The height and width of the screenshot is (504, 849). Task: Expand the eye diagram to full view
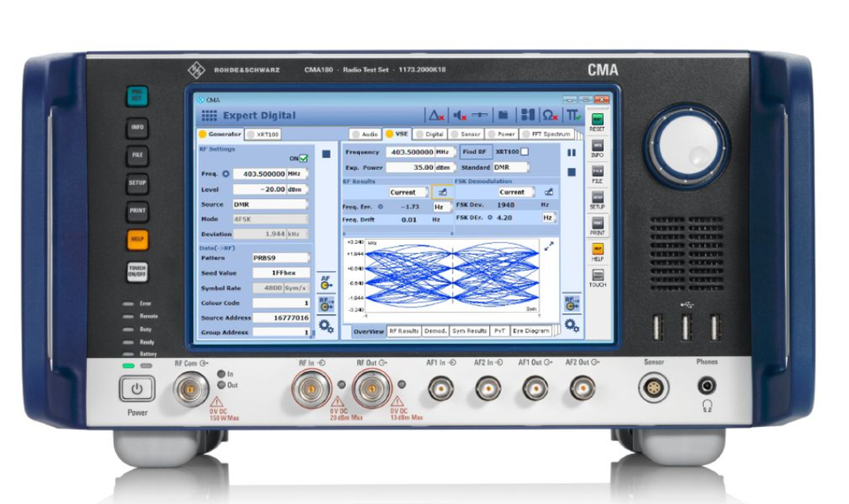point(548,247)
